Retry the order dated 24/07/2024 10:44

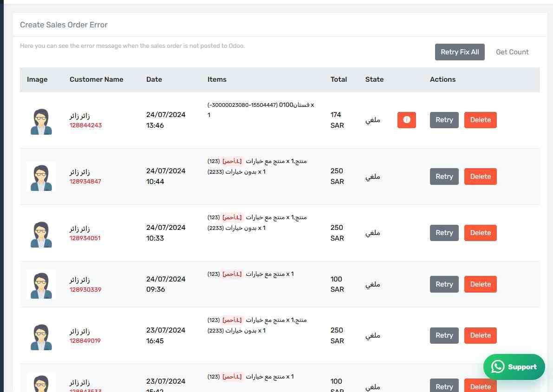[444, 176]
